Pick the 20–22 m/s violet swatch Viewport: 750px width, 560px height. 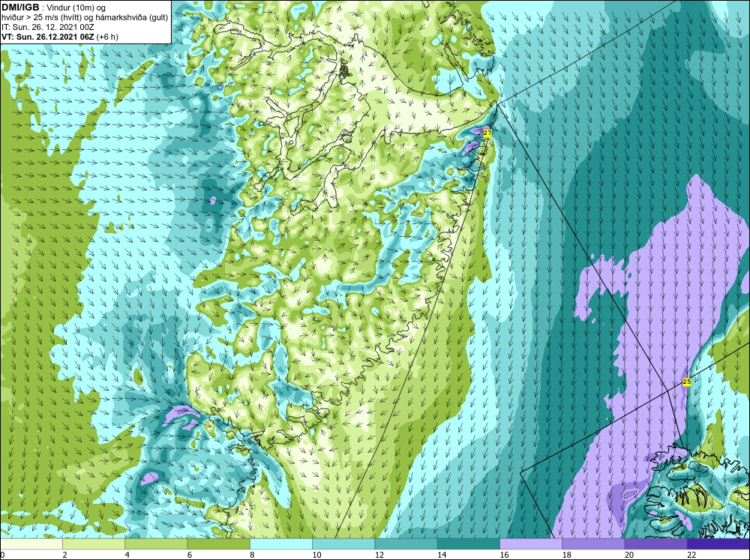tap(655, 544)
